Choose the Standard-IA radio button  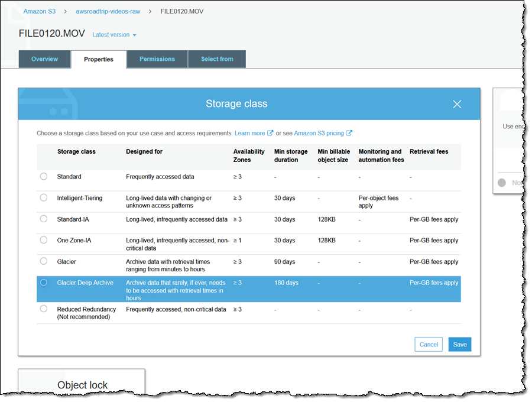tap(43, 219)
